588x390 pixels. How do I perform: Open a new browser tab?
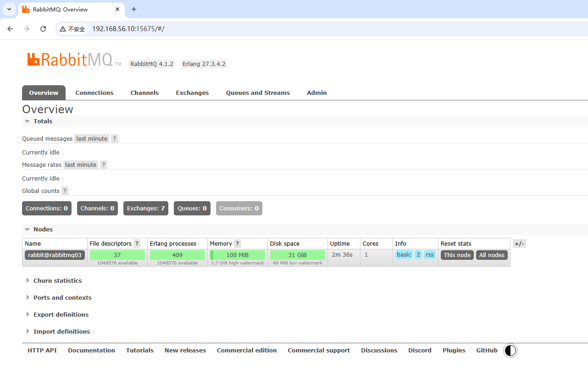pyautogui.click(x=134, y=9)
